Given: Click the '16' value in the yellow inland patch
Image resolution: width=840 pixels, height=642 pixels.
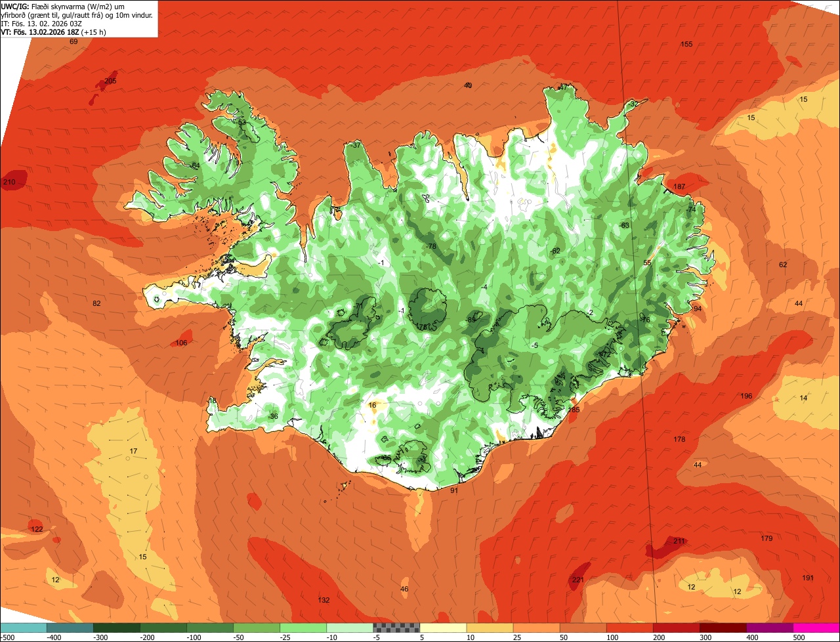Looking at the screenshot, I should tap(372, 405).
